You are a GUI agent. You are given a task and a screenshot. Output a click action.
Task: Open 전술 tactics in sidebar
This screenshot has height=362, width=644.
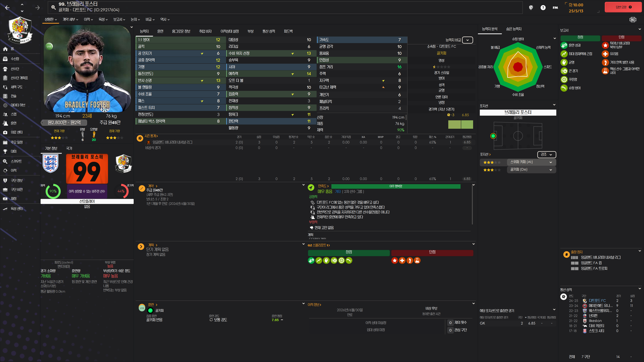13,96
